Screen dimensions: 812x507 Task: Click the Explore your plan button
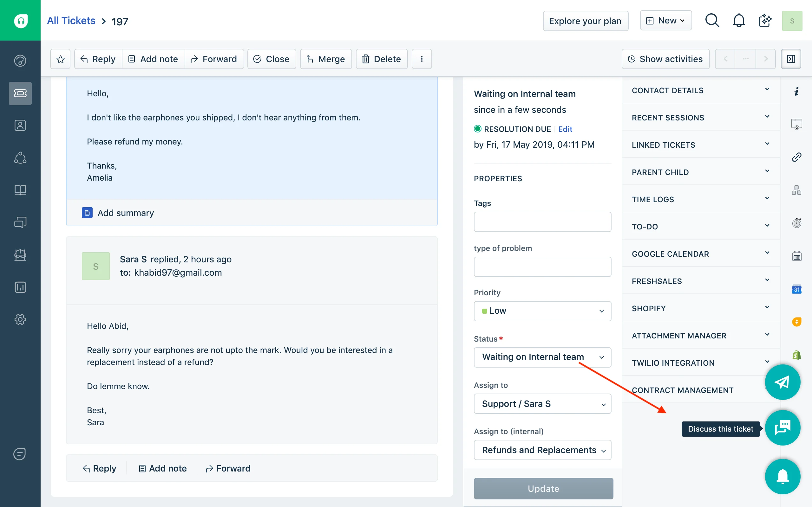585,21
